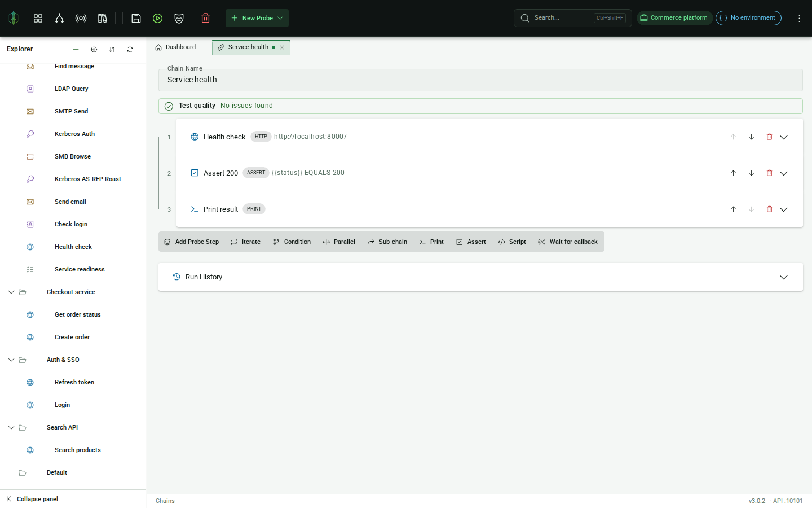Add a Condition step
The height and width of the screenshot is (508, 812).
292,242
